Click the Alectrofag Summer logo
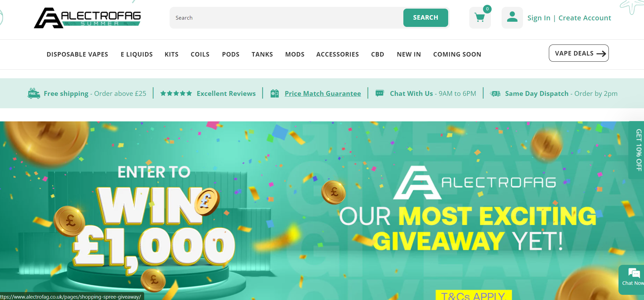Image resolution: width=644 pixels, height=300 pixels. point(88,18)
